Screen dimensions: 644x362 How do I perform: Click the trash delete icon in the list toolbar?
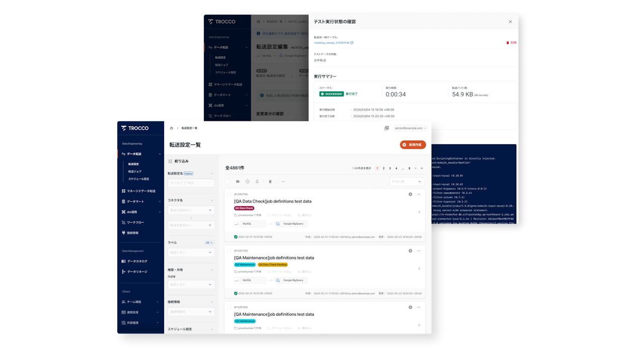270,182
